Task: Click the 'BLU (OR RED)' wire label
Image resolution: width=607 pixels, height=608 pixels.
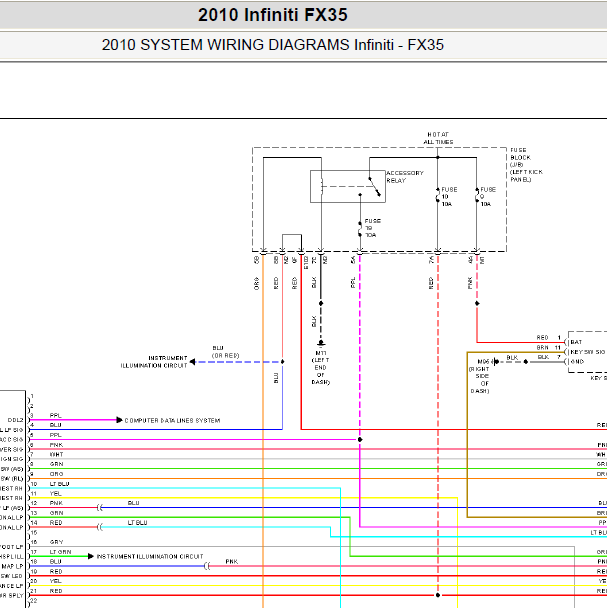Action: pos(225,352)
